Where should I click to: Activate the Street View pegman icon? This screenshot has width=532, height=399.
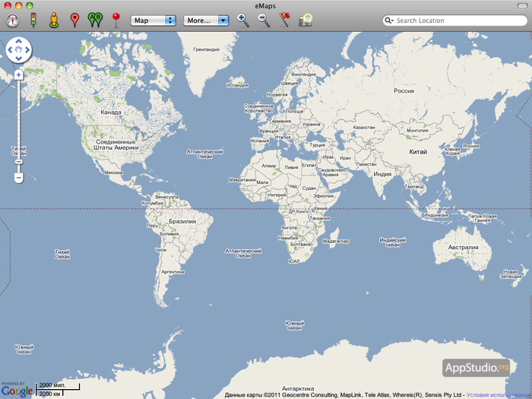tap(53, 20)
